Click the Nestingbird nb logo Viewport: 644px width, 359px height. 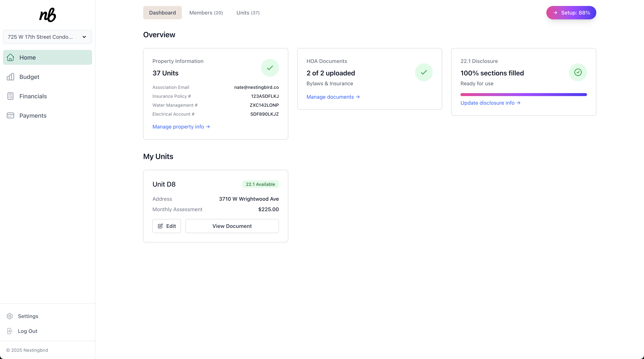click(48, 15)
